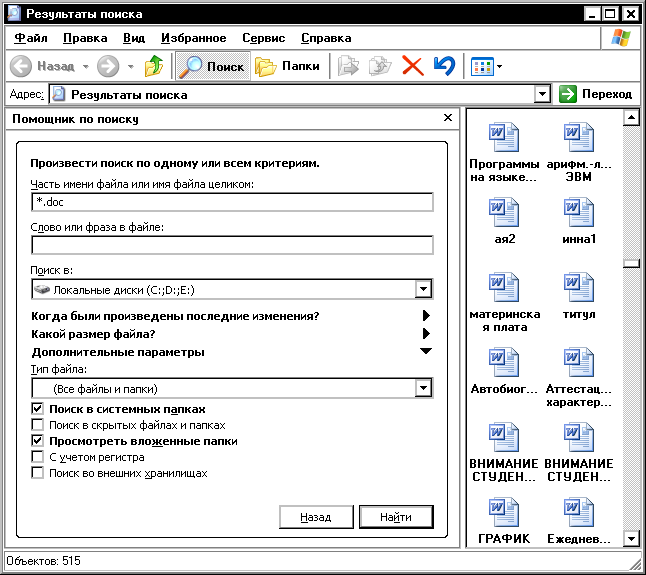This screenshot has width=646, height=575.
Task: Open the 'Поиск в' local disks dropdown
Action: [423, 289]
